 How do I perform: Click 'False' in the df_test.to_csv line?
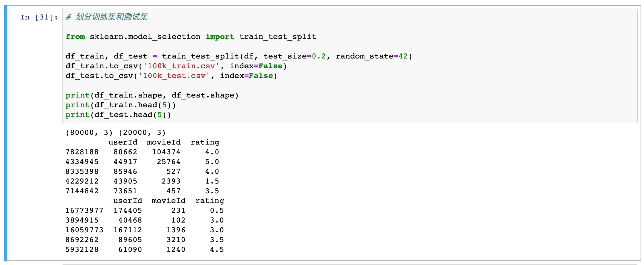click(x=261, y=76)
